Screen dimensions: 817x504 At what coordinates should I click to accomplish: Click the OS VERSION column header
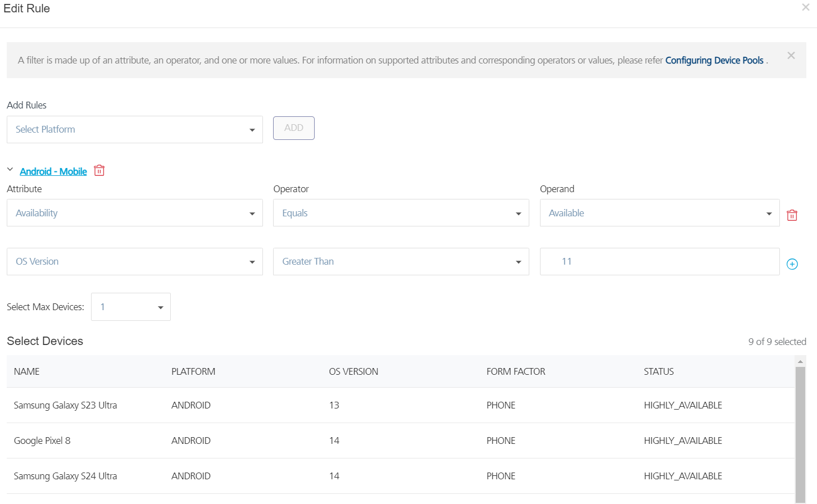coord(353,371)
